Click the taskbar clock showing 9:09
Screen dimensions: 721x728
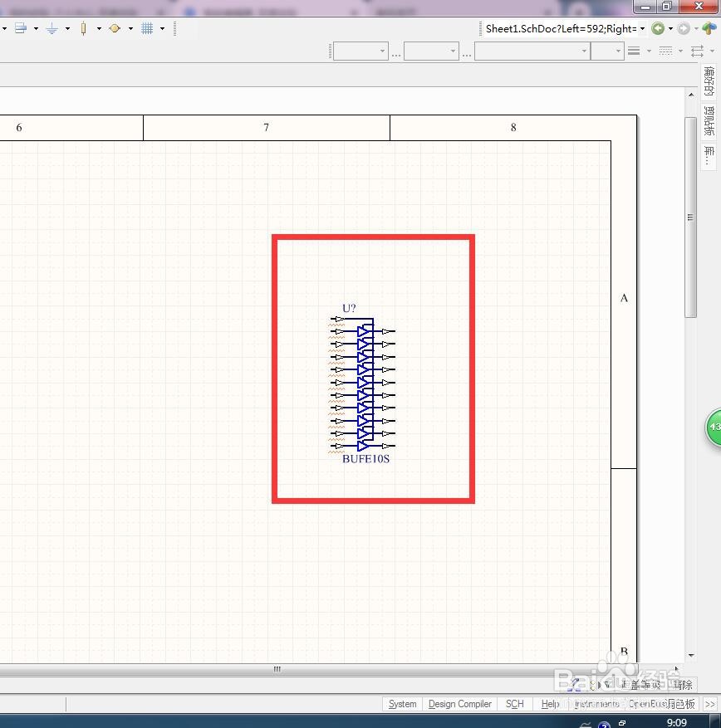coord(676,722)
